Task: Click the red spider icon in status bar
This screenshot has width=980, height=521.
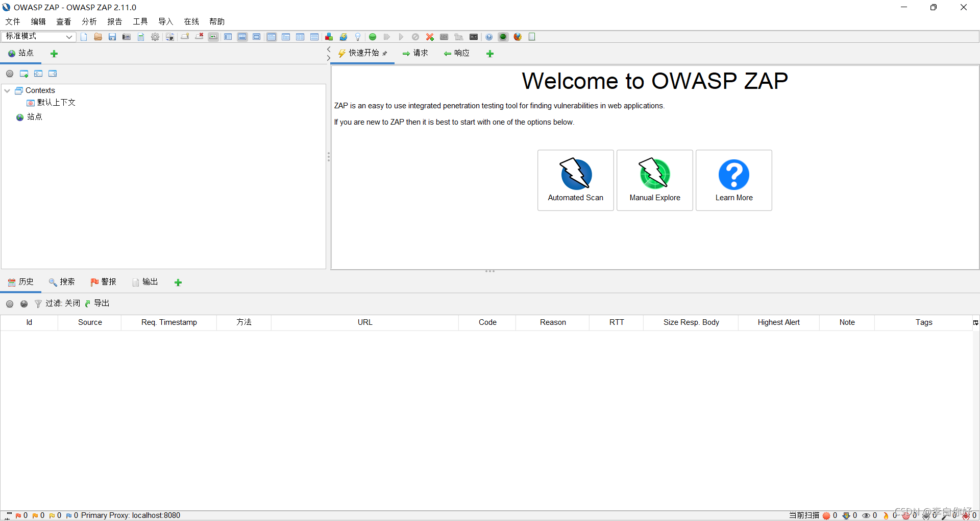Action: tap(966, 515)
